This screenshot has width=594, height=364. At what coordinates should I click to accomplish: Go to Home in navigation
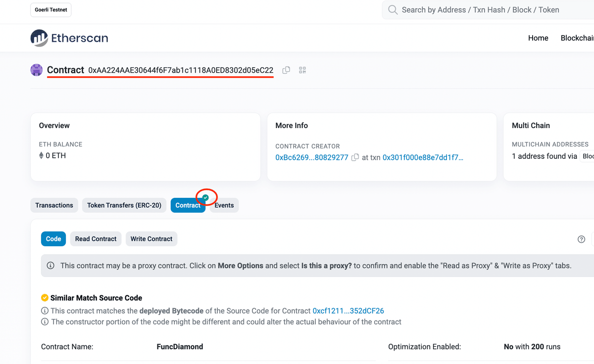[x=538, y=38]
